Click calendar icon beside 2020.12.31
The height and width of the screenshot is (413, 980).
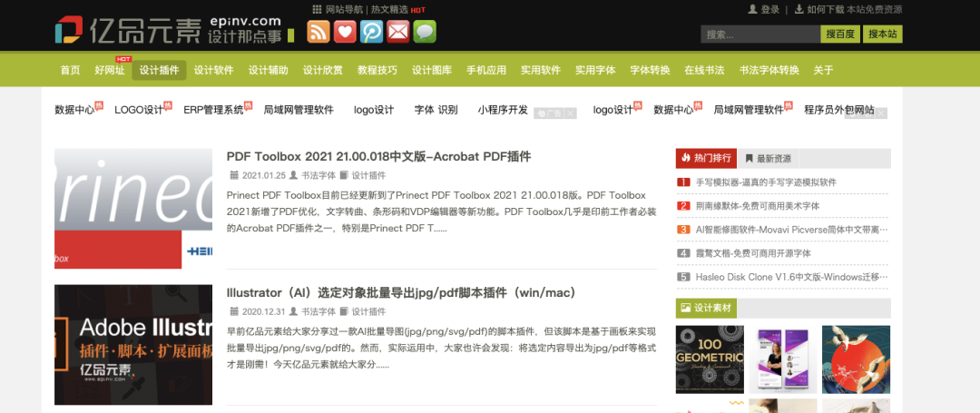point(234,311)
